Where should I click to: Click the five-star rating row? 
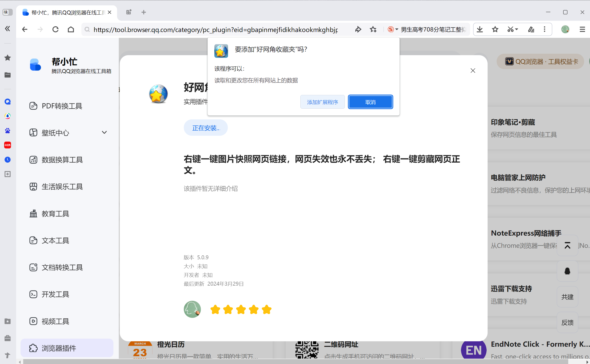point(241,310)
